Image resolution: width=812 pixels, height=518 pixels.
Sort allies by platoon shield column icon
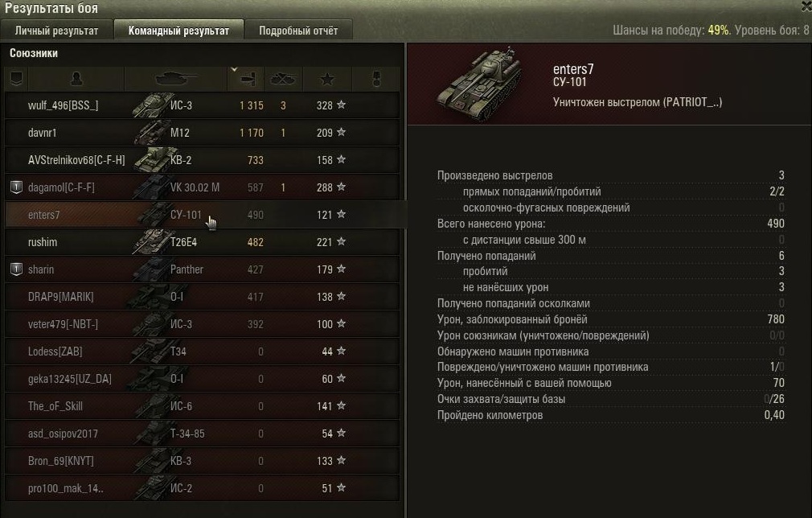point(17,79)
